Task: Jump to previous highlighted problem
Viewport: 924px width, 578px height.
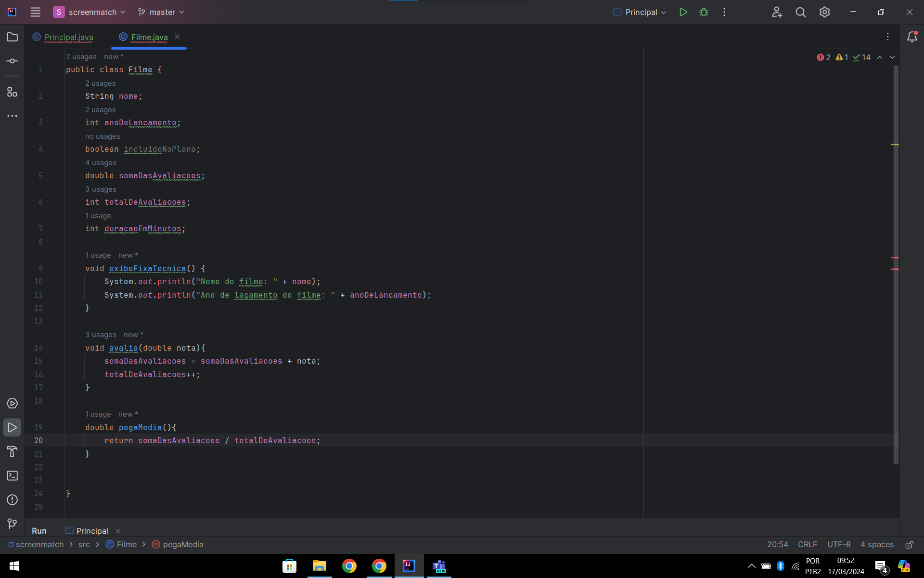Action: point(880,57)
